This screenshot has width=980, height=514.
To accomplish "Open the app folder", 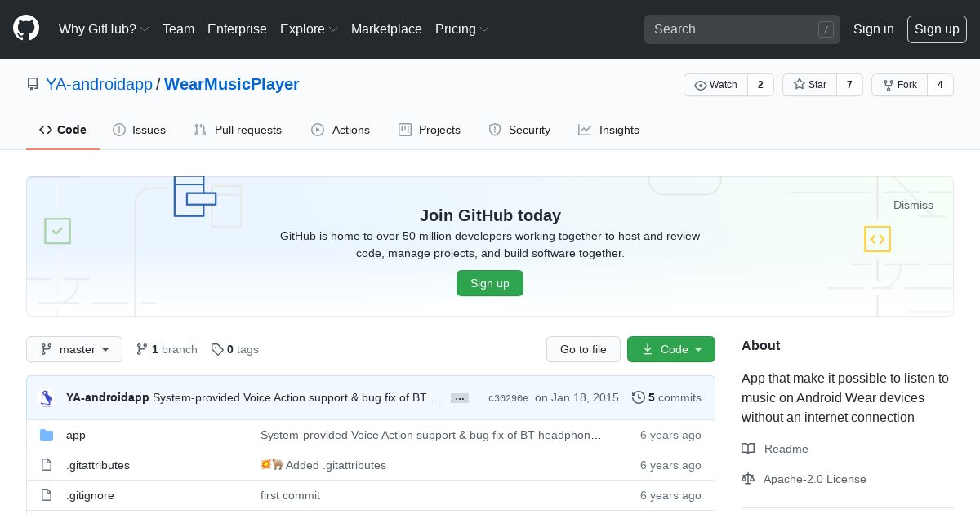I will tap(76, 435).
